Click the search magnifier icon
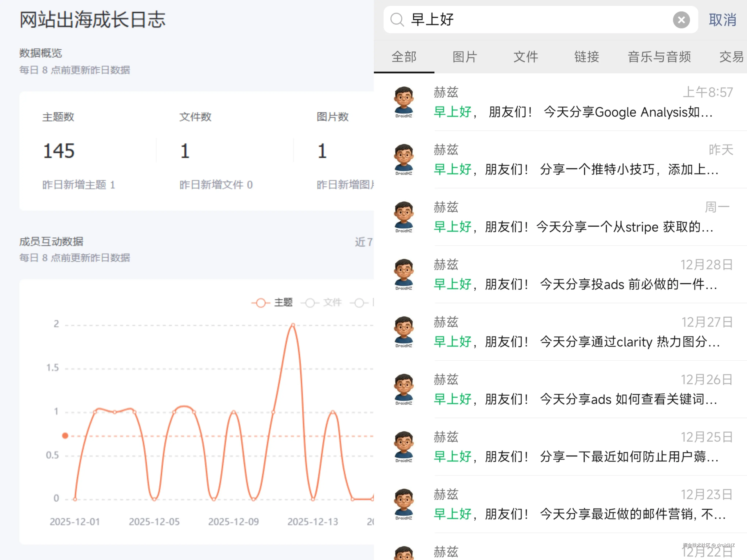The height and width of the screenshot is (560, 747). [x=397, y=20]
